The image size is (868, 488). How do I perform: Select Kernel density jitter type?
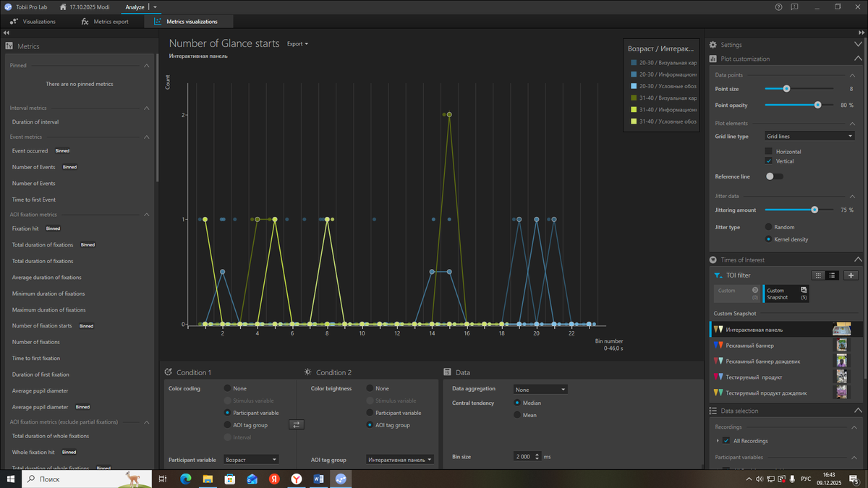[769, 239]
